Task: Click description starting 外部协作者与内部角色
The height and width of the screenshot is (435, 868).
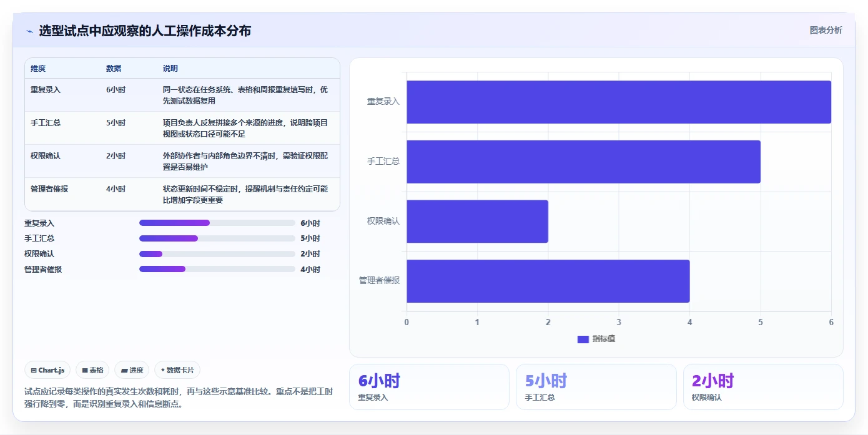Action: 245,161
